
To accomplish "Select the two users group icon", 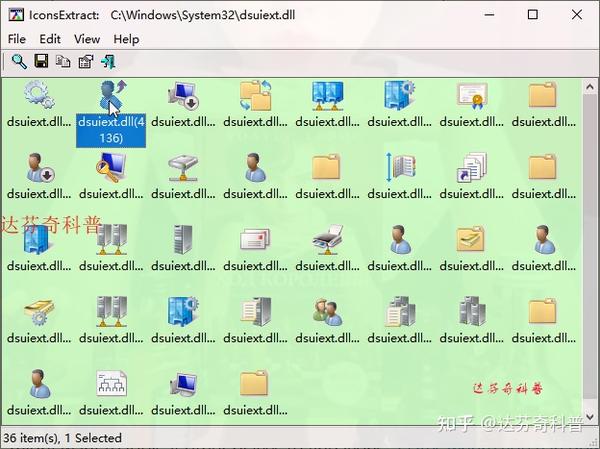I will (327, 312).
